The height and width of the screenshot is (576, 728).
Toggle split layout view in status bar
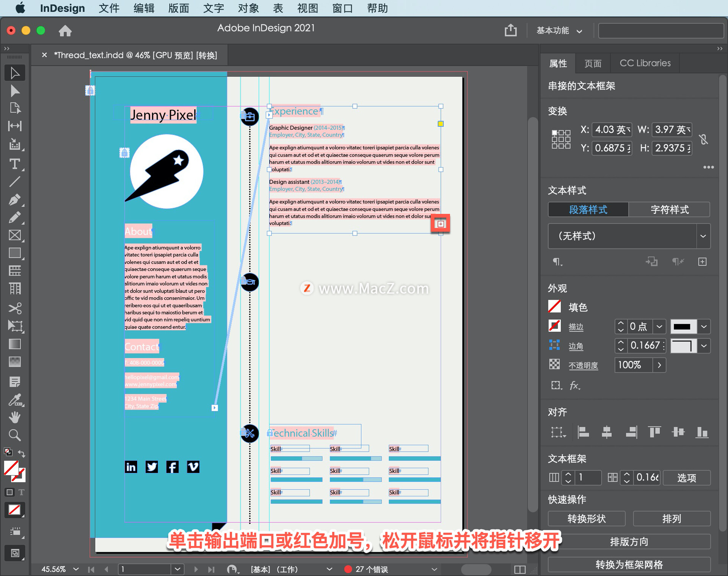pyautogui.click(x=520, y=570)
